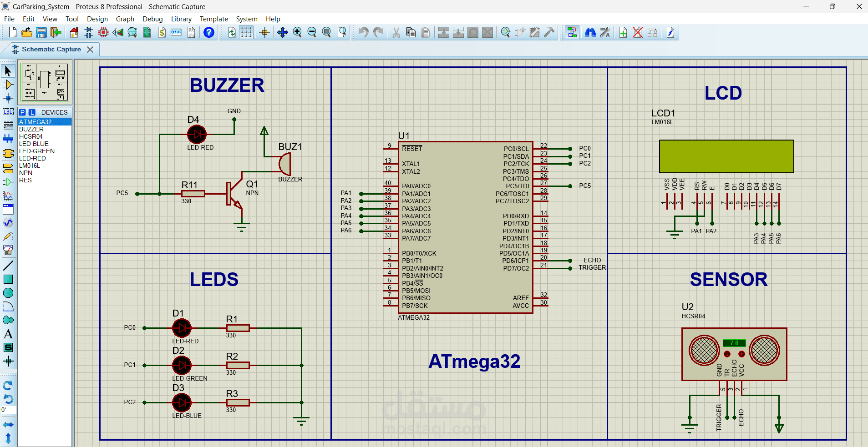This screenshot has height=447, width=868.
Task: Select the Graph Mode tool
Action: click(8, 196)
